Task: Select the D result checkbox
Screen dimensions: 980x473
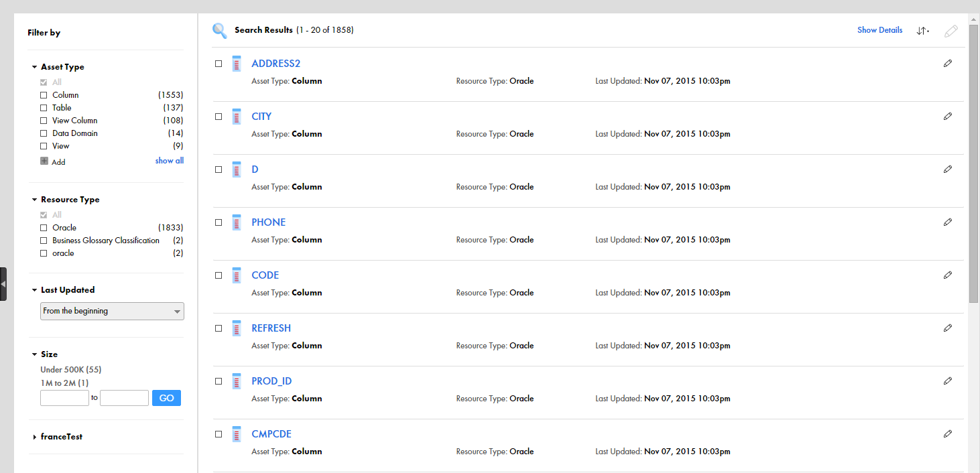Action: pos(219,170)
